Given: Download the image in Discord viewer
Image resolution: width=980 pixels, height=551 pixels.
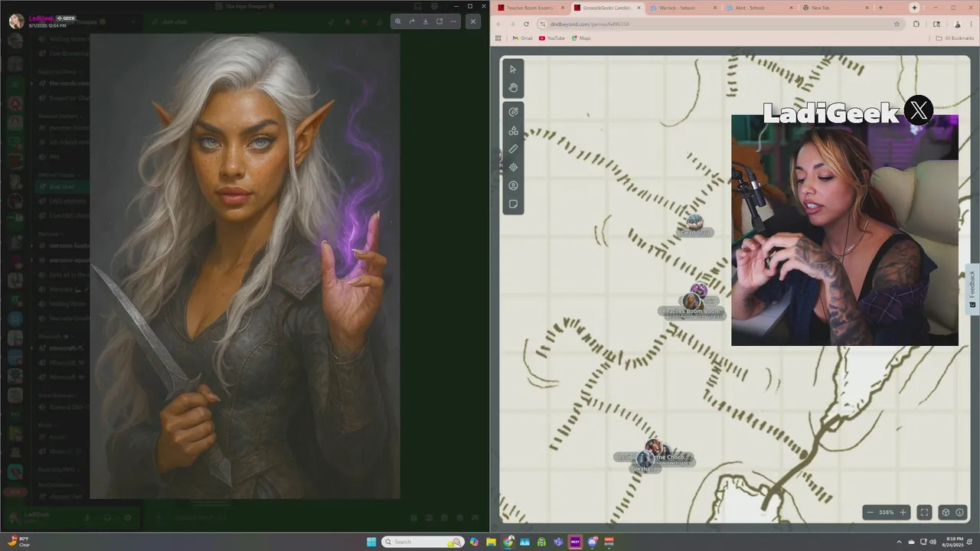Looking at the screenshot, I should click(x=426, y=21).
